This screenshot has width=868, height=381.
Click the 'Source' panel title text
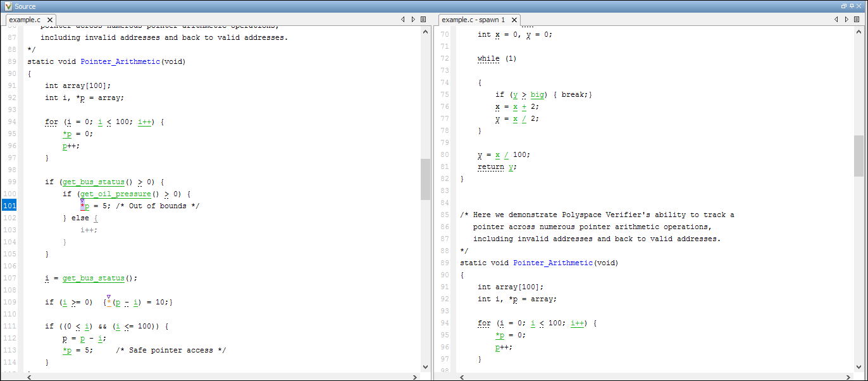25,6
